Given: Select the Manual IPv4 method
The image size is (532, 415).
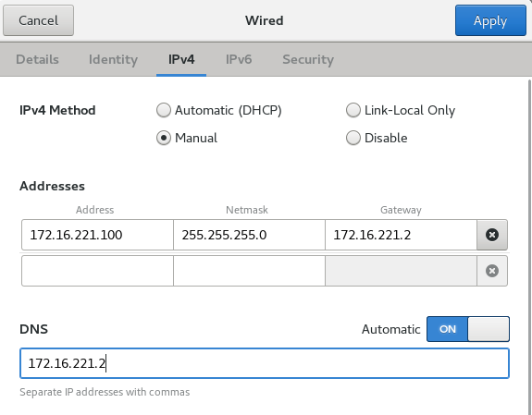Looking at the screenshot, I should coord(187,138).
